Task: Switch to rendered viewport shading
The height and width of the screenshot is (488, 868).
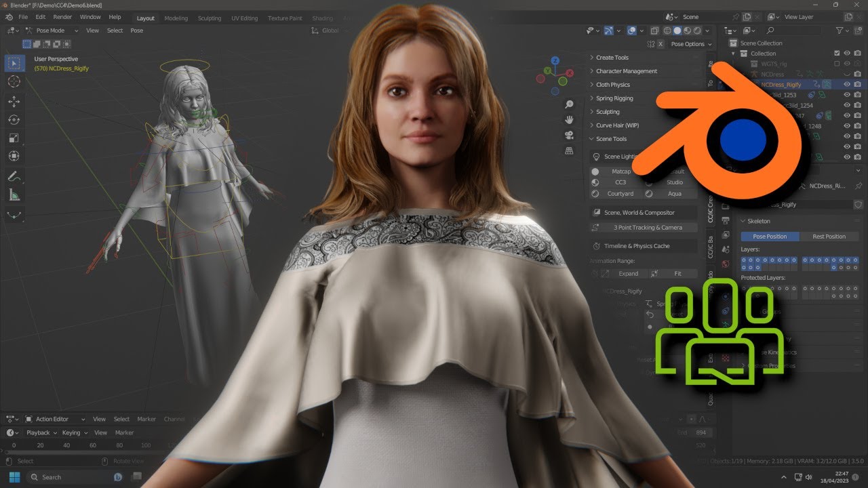Action: tap(696, 30)
